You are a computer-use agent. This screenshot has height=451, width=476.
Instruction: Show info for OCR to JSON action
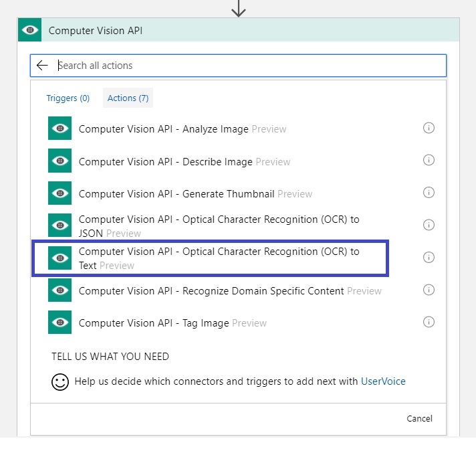click(x=429, y=225)
